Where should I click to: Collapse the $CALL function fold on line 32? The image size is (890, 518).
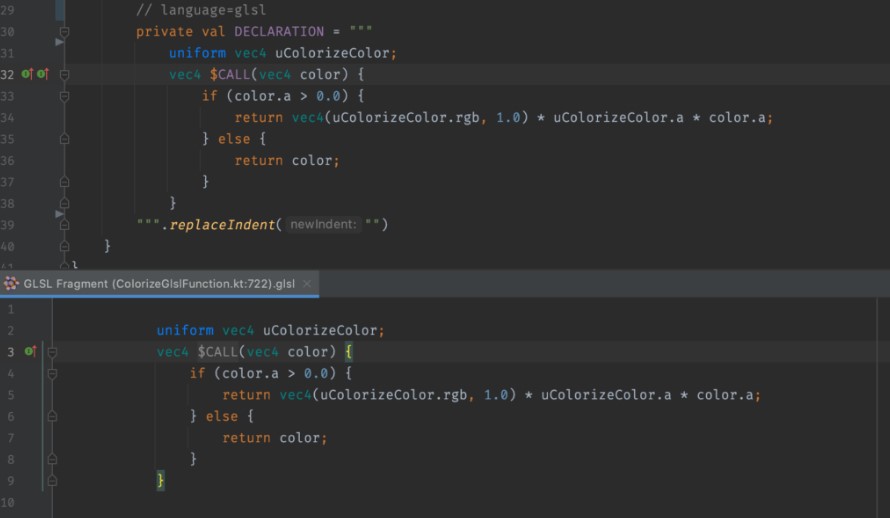point(65,75)
